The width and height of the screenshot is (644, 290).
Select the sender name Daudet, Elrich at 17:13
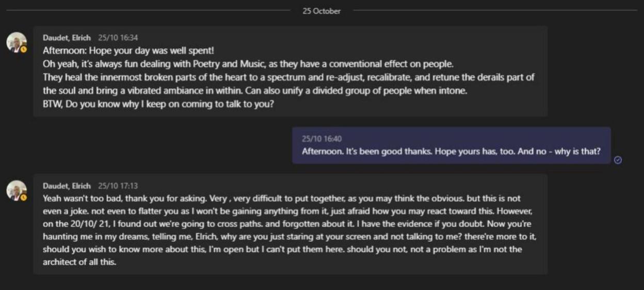(67, 186)
